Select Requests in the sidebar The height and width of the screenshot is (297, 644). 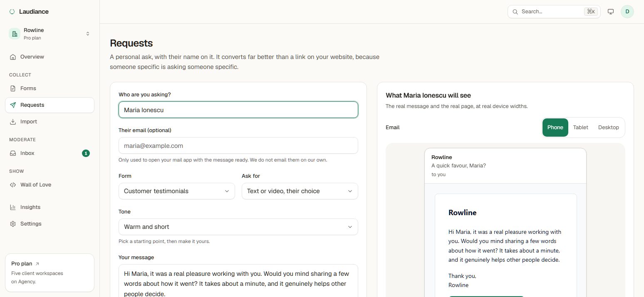50,105
